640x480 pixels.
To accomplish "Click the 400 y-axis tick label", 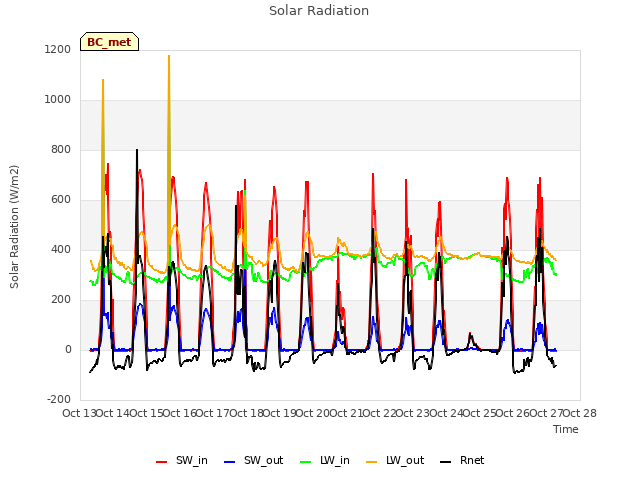I will tap(61, 250).
